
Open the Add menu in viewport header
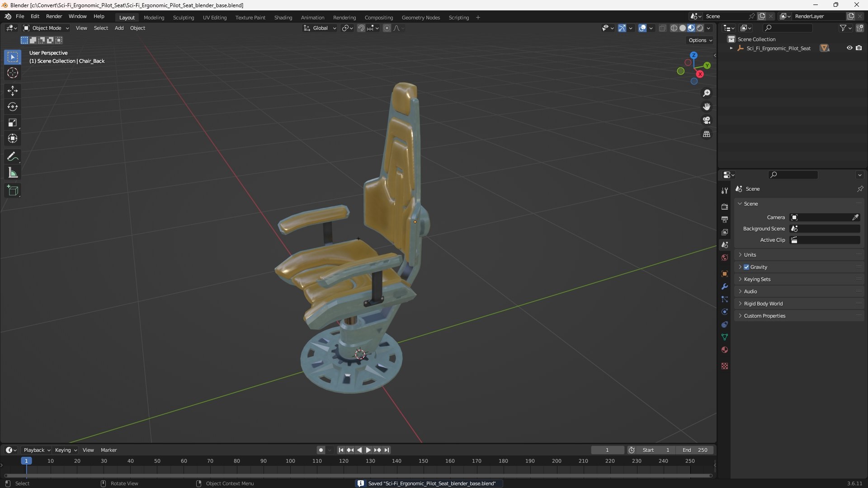tap(119, 28)
